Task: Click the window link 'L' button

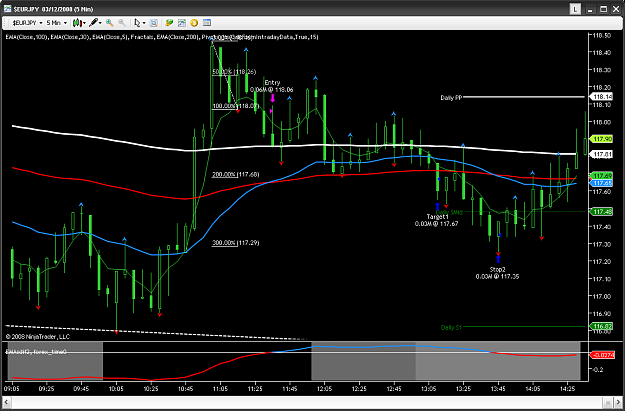Action: click(575, 9)
